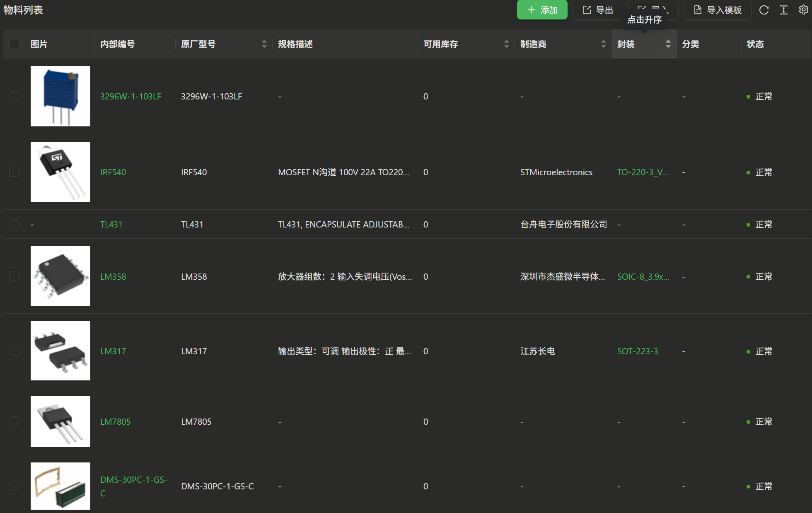Sort by 原厂型号 column arrows

tap(264, 44)
